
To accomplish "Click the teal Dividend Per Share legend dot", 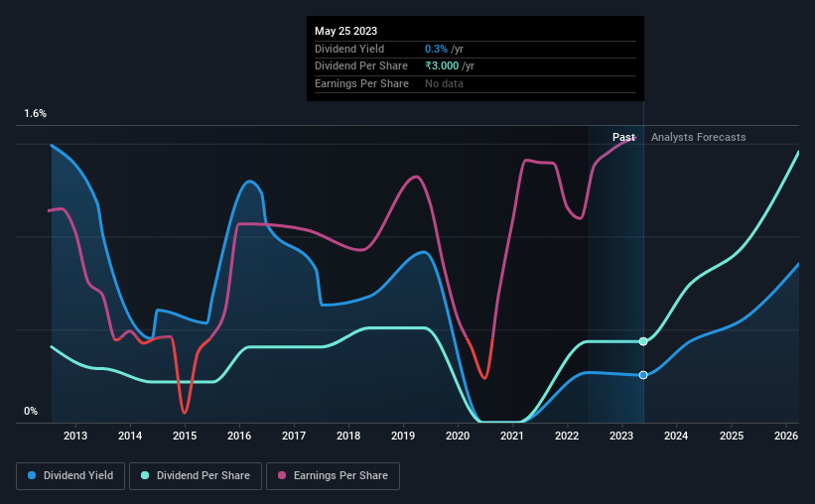I will pyautogui.click(x=145, y=475).
